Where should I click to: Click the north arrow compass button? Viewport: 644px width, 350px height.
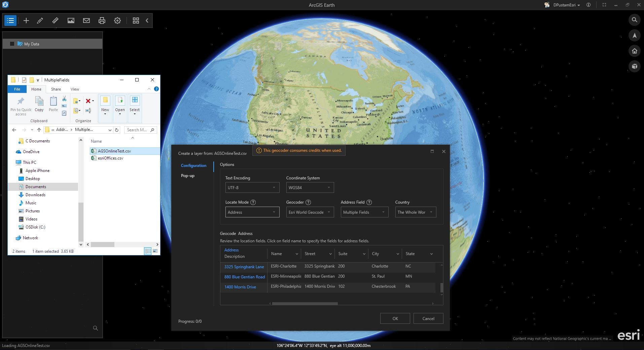click(x=635, y=35)
